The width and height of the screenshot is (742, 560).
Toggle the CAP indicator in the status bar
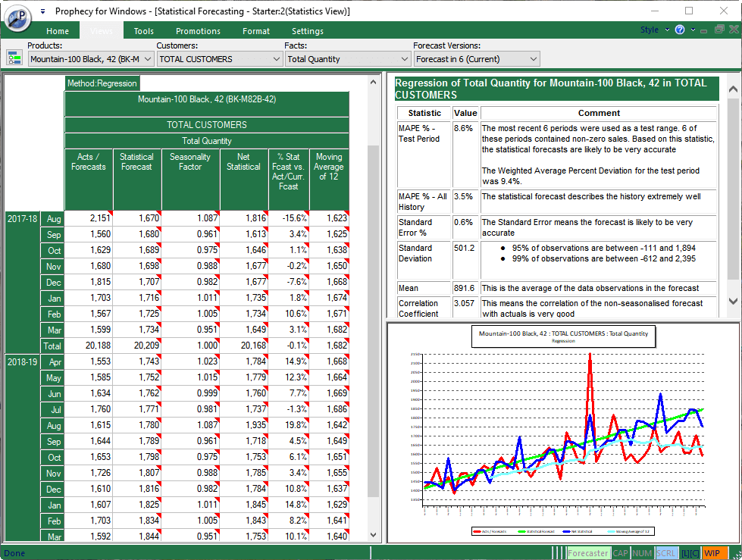pos(621,553)
